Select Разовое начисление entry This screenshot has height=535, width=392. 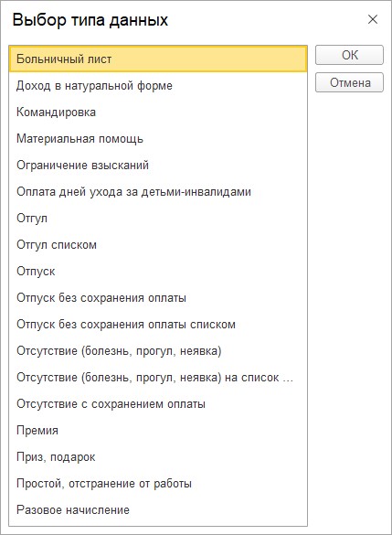(158, 510)
